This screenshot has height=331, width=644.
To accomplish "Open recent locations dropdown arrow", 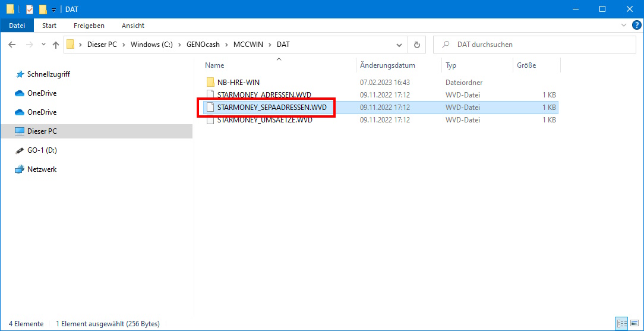I will 43,45.
